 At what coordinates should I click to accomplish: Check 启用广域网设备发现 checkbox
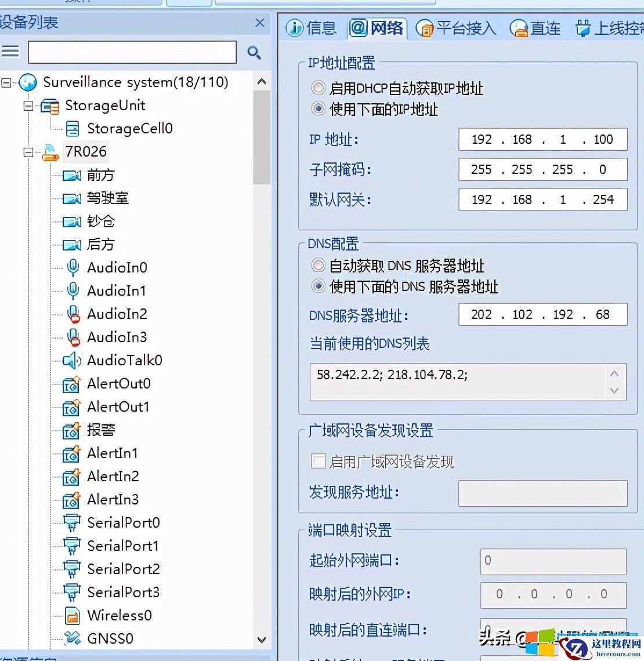point(318,461)
